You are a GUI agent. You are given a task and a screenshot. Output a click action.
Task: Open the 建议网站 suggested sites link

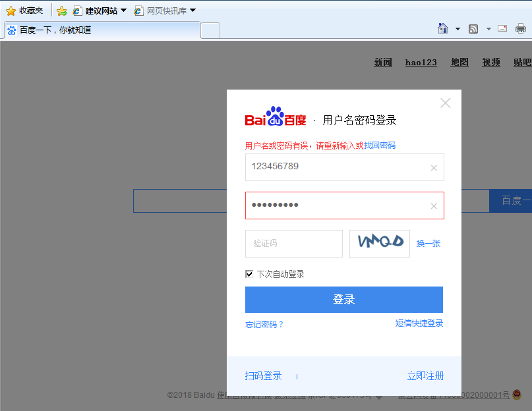pyautogui.click(x=96, y=11)
